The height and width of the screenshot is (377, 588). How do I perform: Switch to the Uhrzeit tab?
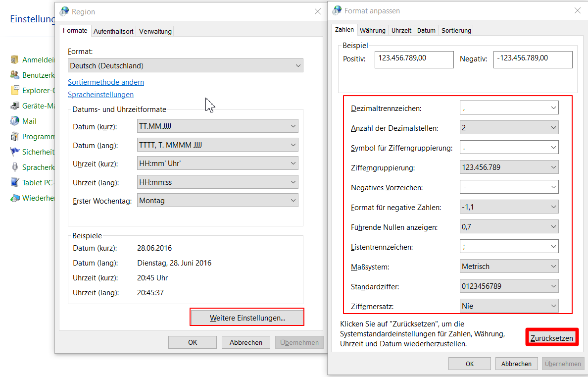[x=401, y=30]
